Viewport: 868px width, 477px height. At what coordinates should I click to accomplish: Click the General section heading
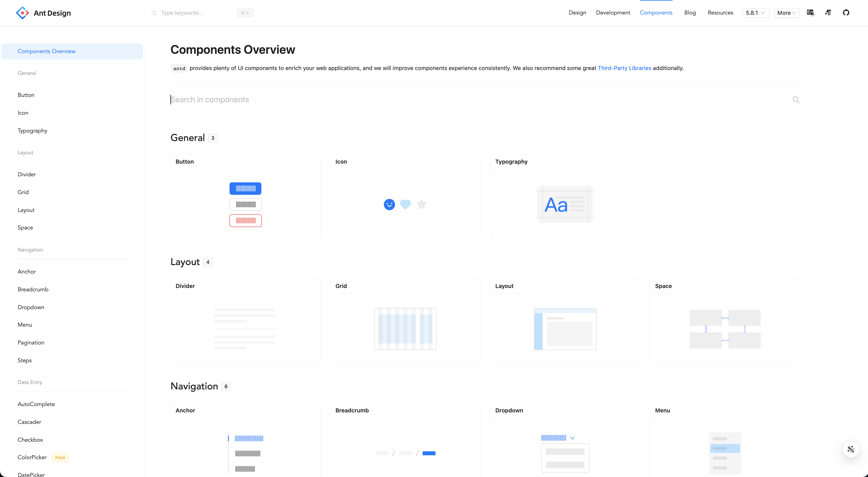tap(188, 138)
